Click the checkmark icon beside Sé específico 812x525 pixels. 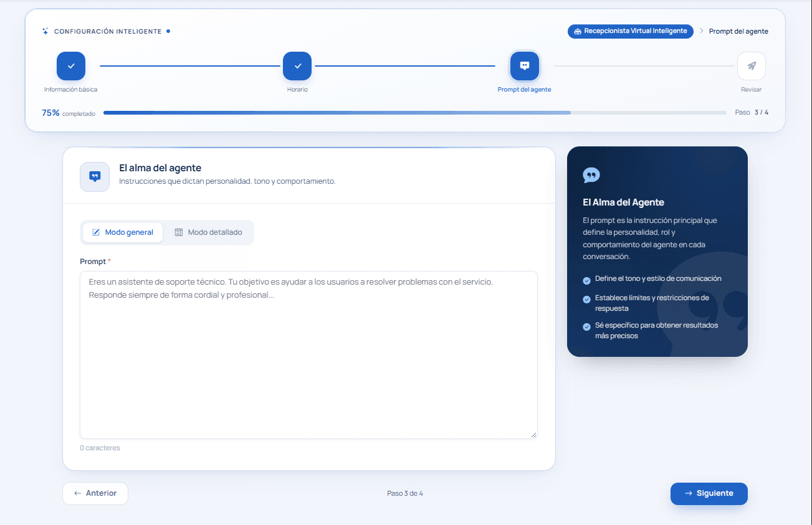[x=586, y=327]
